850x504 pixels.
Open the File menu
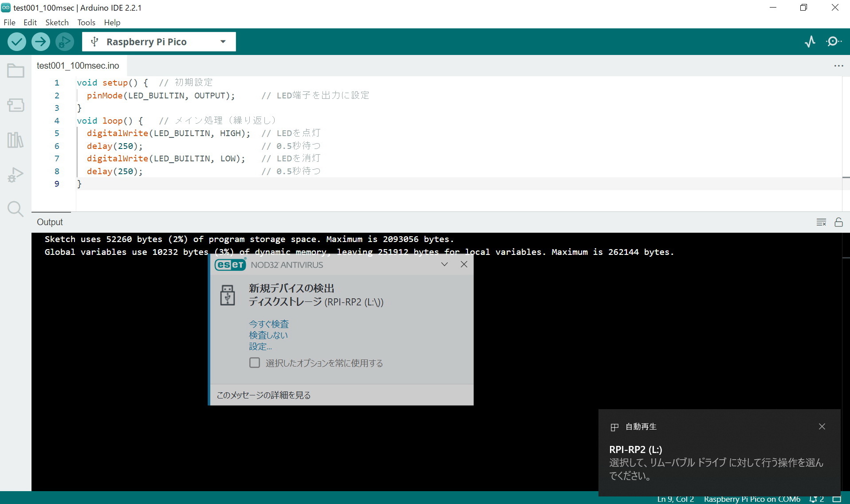pyautogui.click(x=9, y=22)
